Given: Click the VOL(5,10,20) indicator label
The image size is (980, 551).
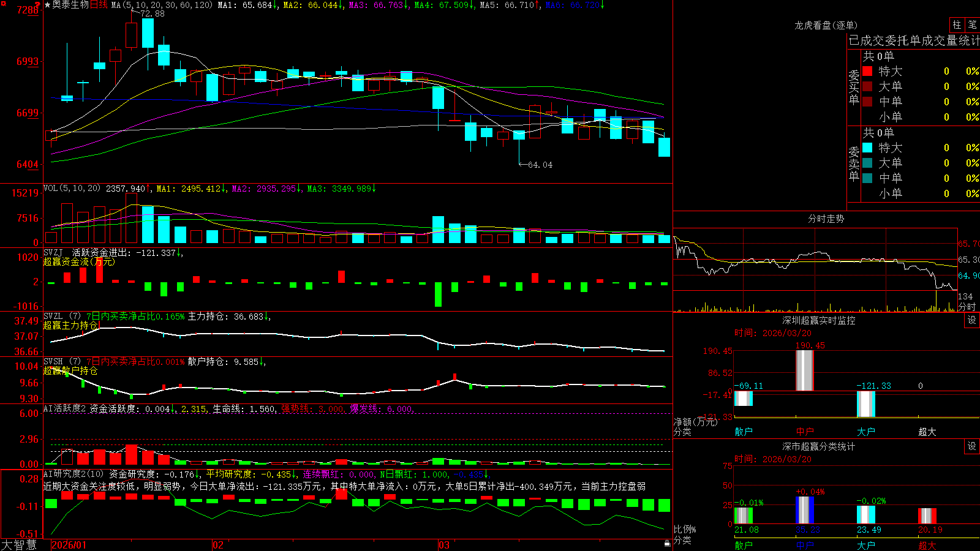Looking at the screenshot, I should [72, 188].
